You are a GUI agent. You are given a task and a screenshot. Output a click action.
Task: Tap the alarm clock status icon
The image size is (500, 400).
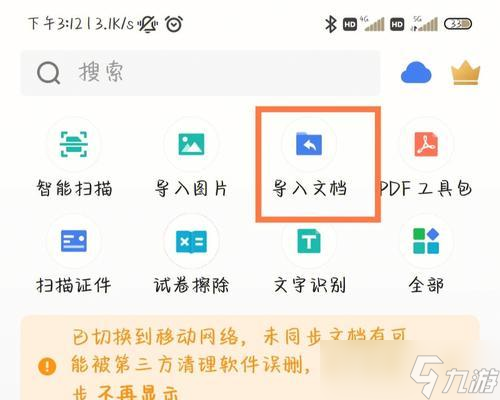pos(174,24)
